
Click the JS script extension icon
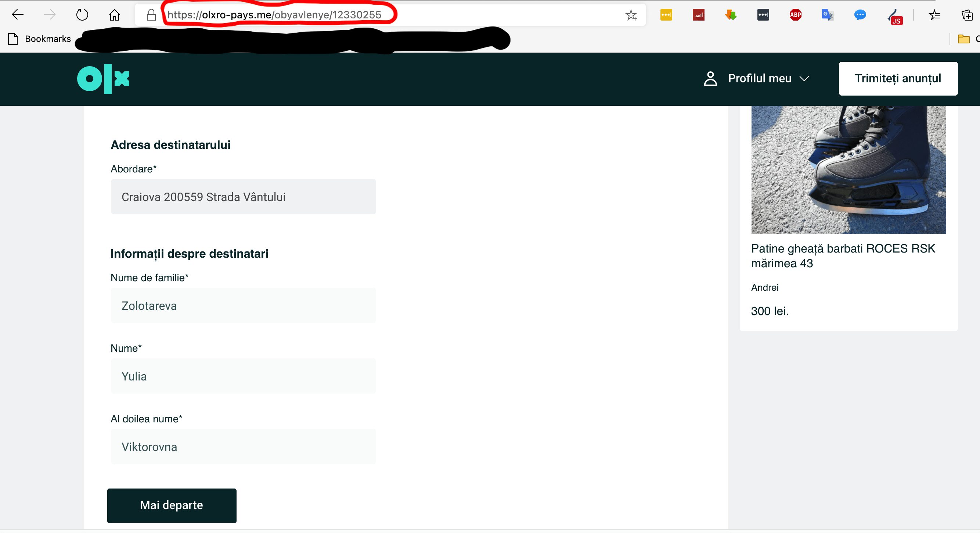(x=894, y=17)
